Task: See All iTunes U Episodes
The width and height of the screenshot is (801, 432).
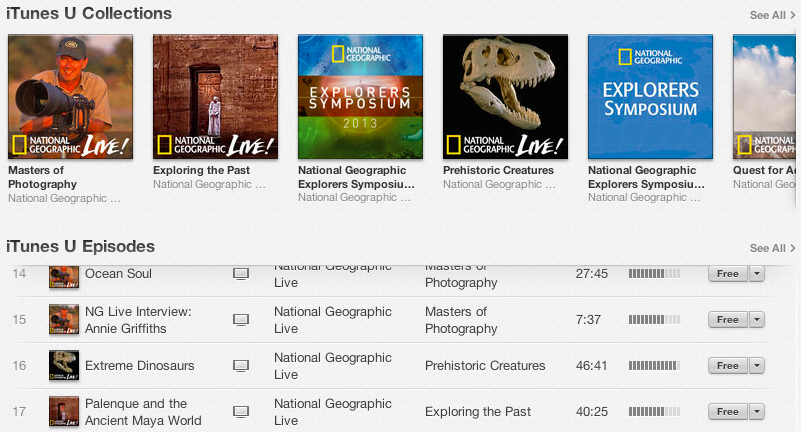Action: [x=772, y=248]
